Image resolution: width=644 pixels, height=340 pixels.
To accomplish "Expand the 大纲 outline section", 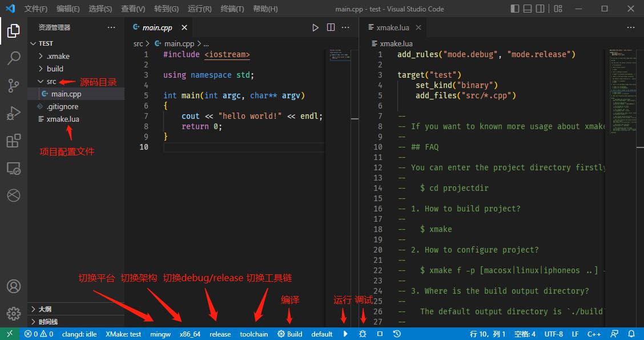I will [x=44, y=309].
